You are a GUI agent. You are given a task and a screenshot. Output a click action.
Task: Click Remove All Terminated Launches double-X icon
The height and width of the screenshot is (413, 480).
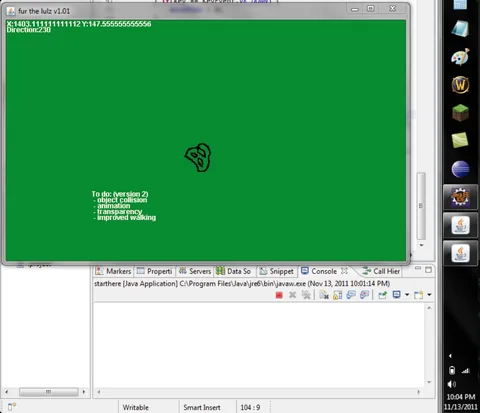(x=306, y=295)
